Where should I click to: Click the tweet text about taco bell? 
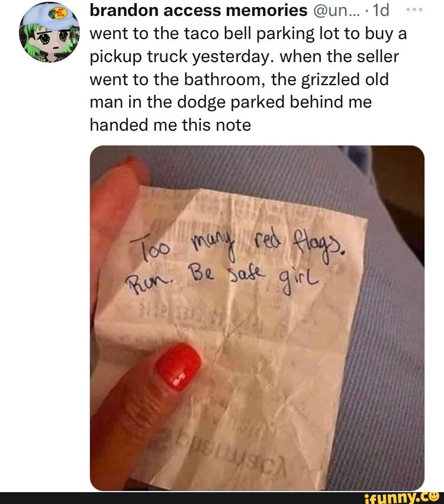(x=248, y=79)
